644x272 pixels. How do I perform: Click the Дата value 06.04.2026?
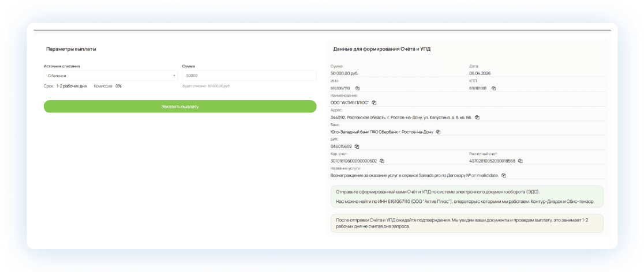point(479,73)
